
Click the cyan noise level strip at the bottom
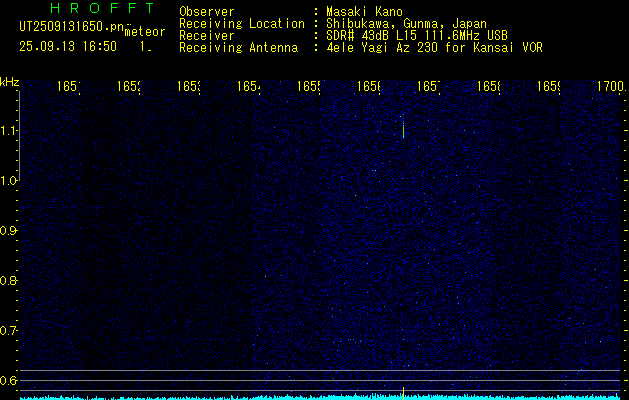click(320, 397)
